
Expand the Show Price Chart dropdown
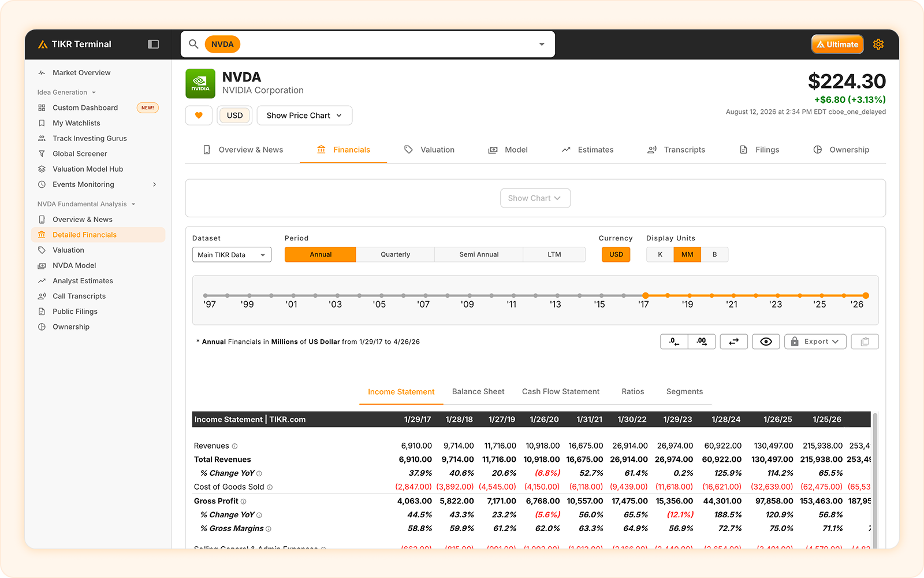[x=304, y=116]
